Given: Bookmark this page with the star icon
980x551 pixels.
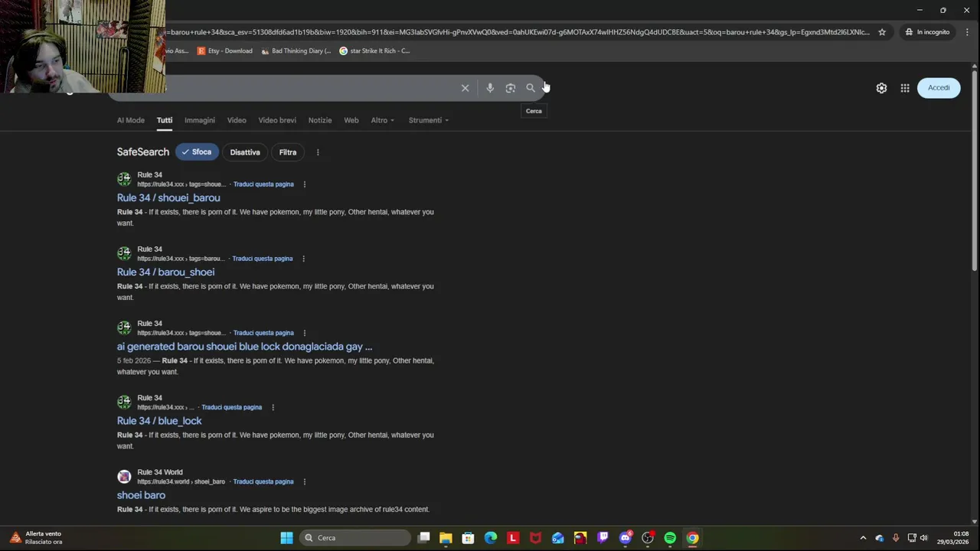Looking at the screenshot, I should (882, 32).
